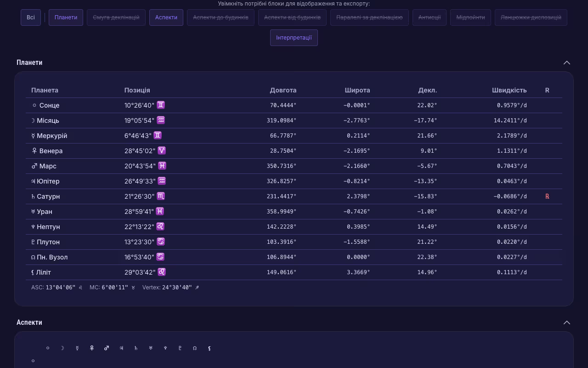Click the Довгота column header
588x368 pixels.
[x=283, y=90]
